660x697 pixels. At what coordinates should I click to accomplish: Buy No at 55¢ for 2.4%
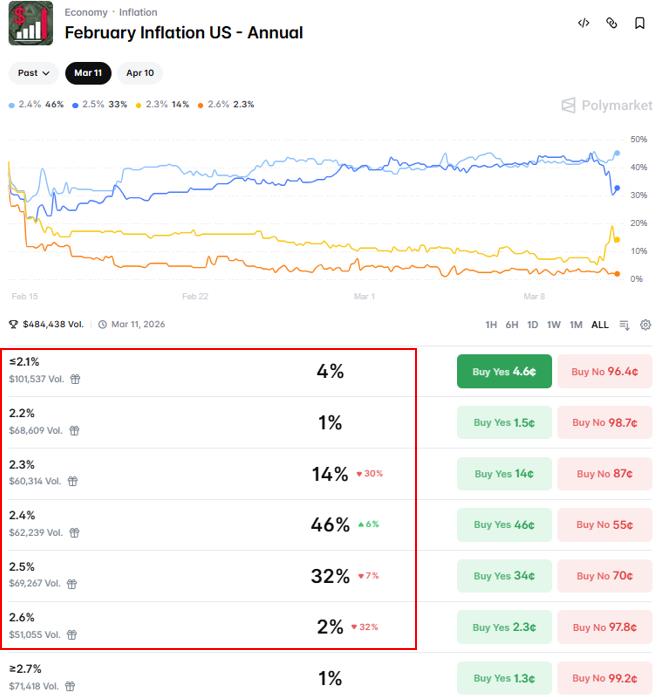(604, 525)
